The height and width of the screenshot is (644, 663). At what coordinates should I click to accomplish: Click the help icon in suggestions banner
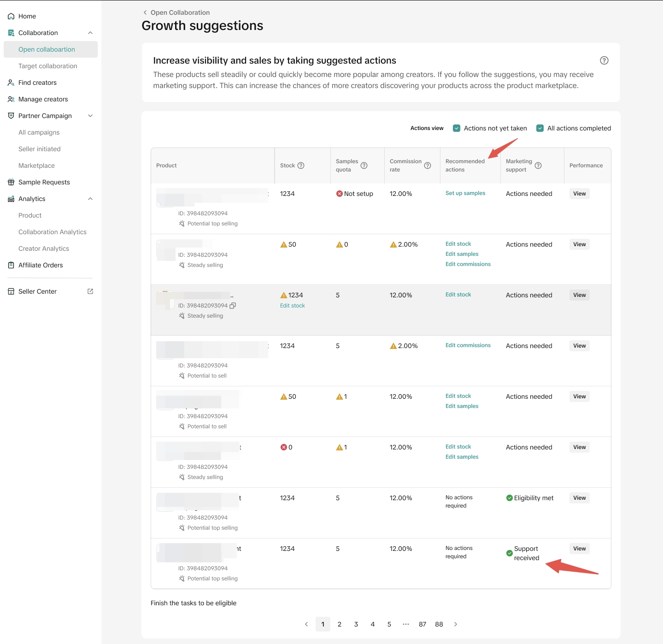[x=604, y=60]
